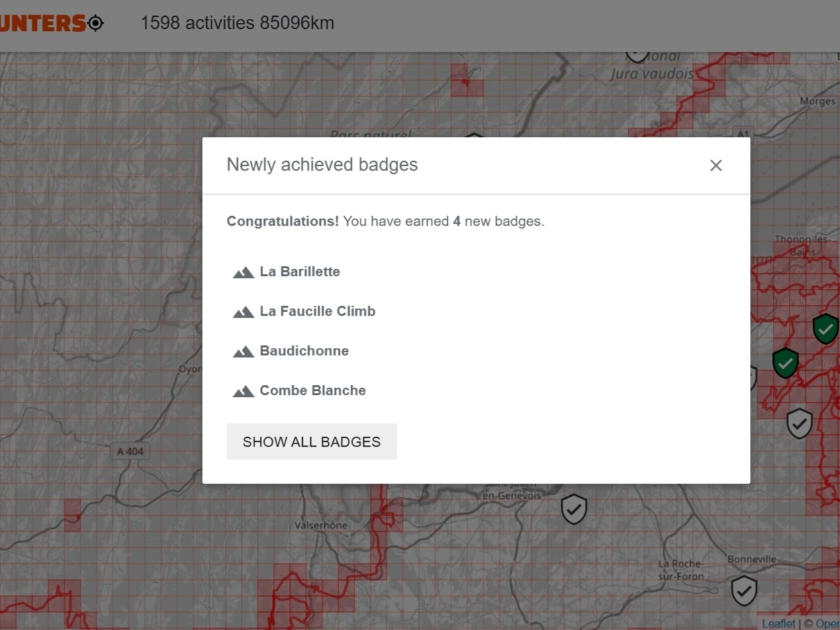
Task: Click the crosshair target icon in the logo
Action: point(96,23)
